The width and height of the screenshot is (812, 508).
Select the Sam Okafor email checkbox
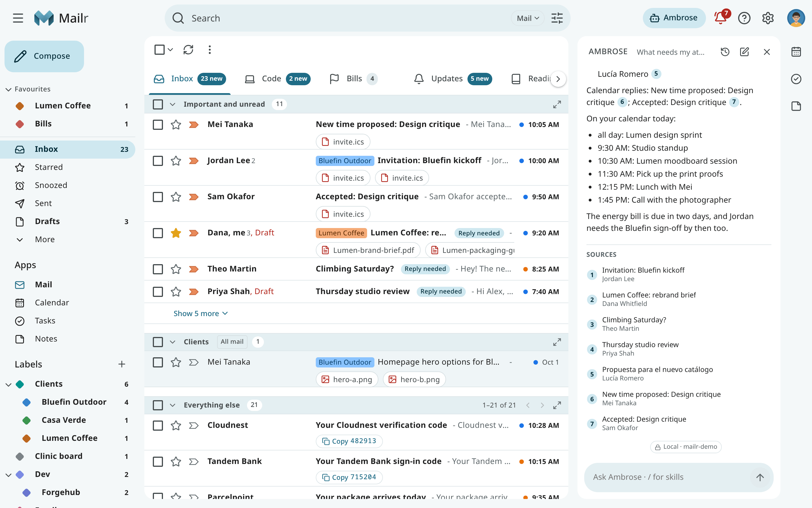(158, 197)
